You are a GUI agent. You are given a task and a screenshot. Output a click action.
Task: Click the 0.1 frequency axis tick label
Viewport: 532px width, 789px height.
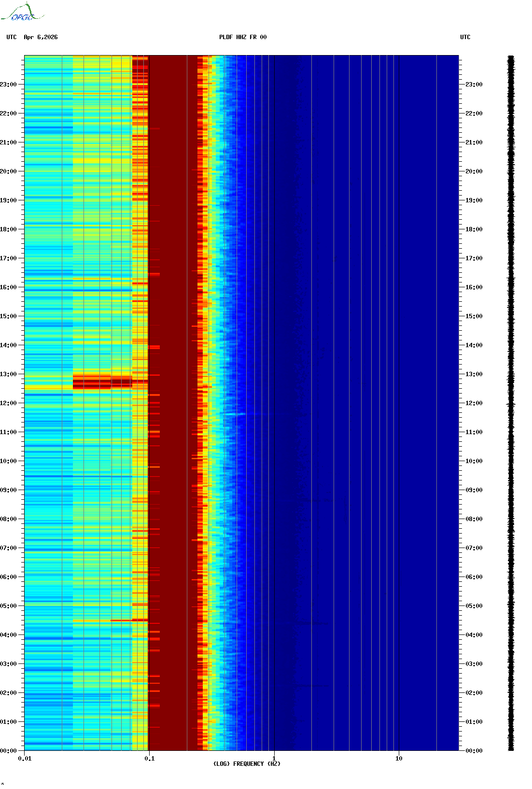tap(149, 759)
